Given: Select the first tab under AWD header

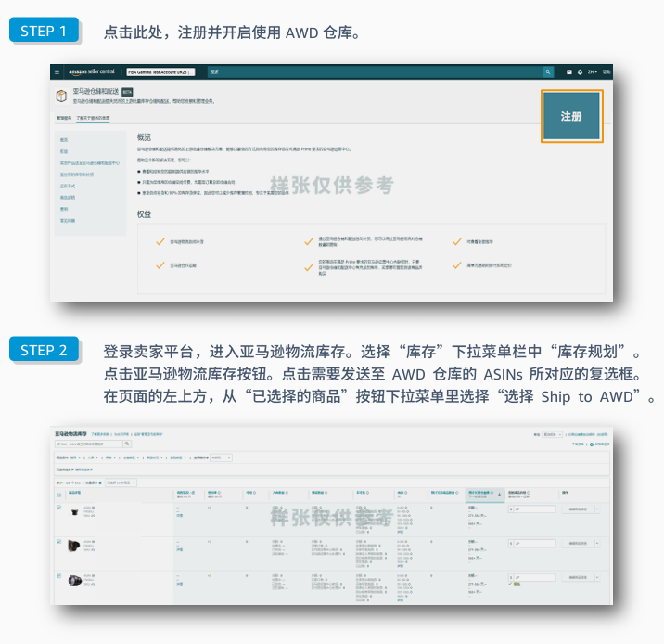Looking at the screenshot, I should click(64, 118).
